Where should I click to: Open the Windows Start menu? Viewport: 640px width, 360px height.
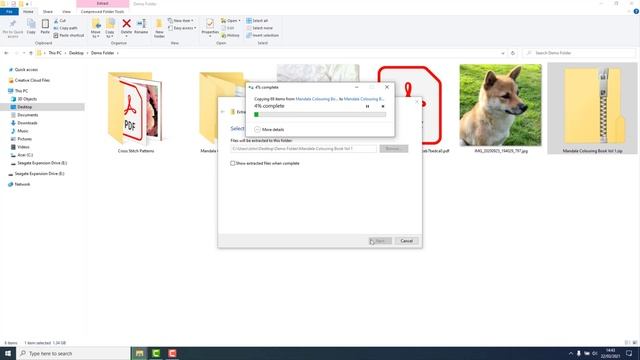pos(8,353)
